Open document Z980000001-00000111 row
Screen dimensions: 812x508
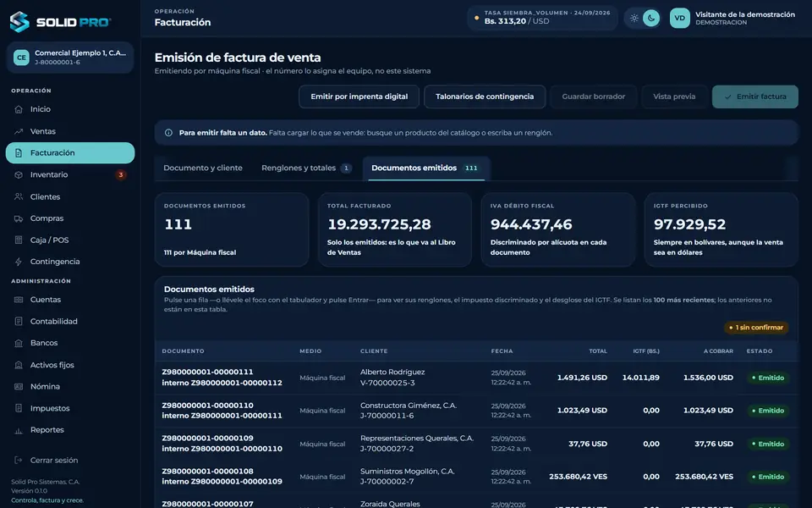[476, 378]
